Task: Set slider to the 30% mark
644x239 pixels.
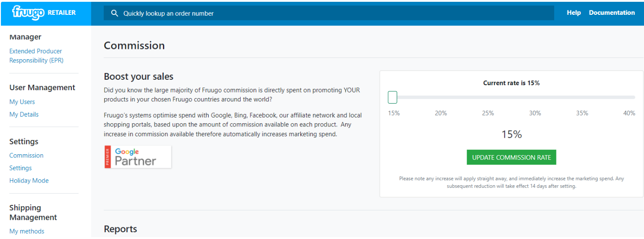Action: [x=536, y=97]
